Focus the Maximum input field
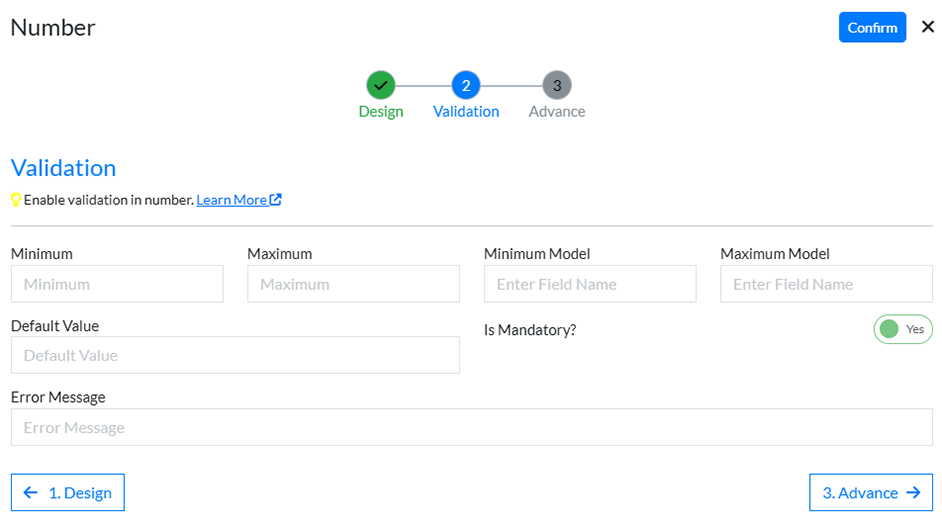 353,284
